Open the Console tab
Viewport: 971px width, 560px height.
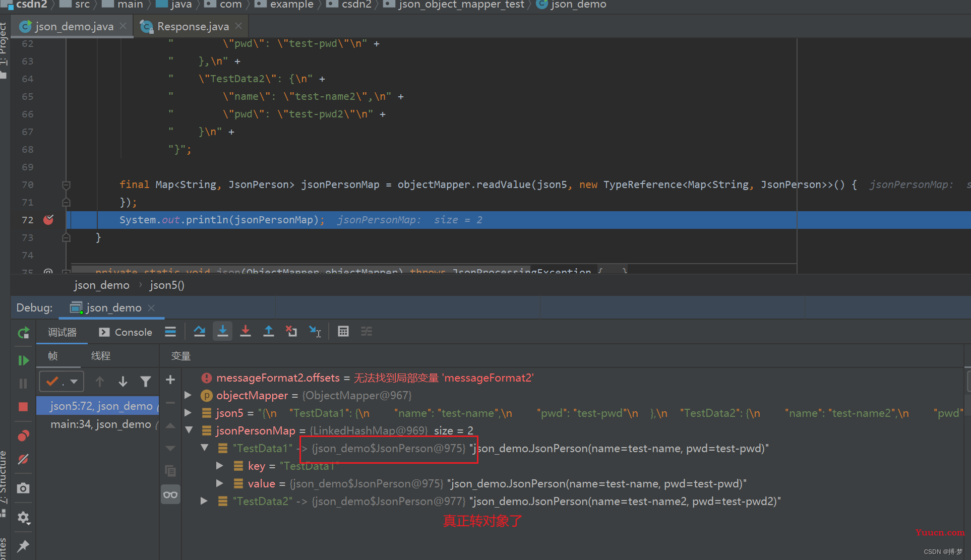pos(126,332)
